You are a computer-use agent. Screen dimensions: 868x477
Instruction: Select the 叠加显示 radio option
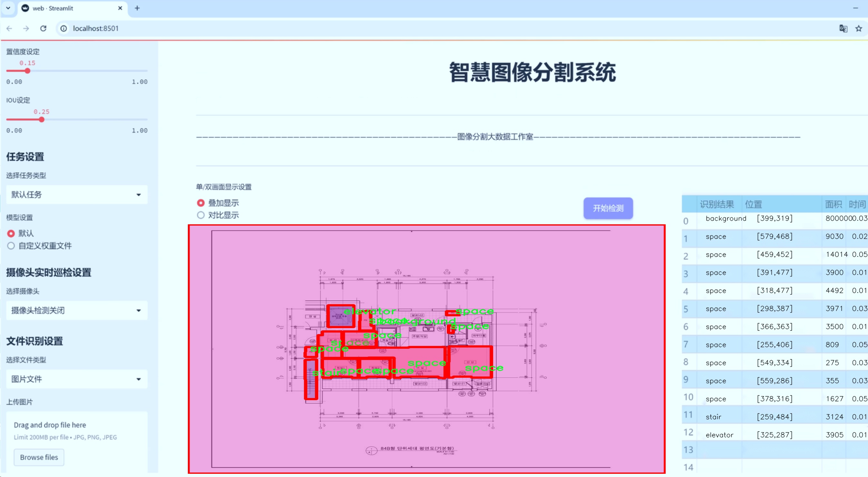(x=200, y=203)
